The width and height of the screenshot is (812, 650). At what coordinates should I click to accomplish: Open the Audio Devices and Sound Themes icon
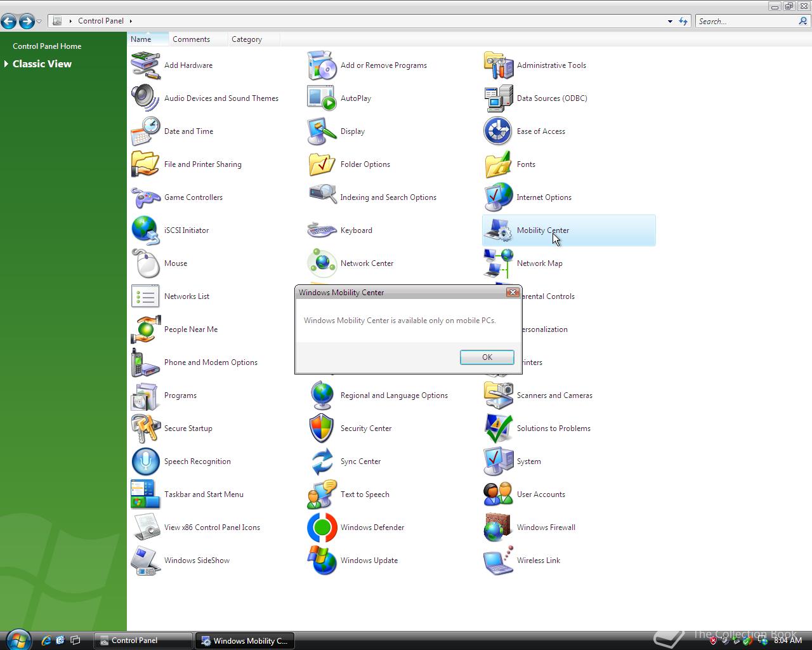pyautogui.click(x=145, y=98)
